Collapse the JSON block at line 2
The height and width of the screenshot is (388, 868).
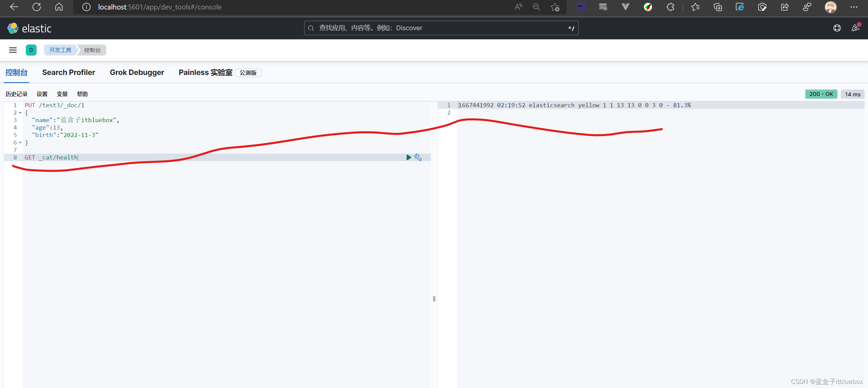point(20,113)
